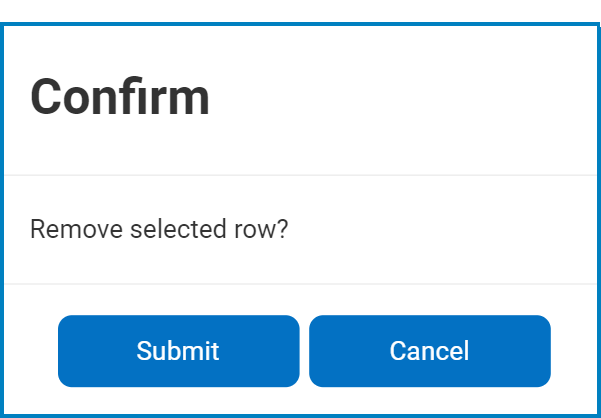Click the Cancel button
Viewport: 601px width, 418px height.
[x=429, y=351]
